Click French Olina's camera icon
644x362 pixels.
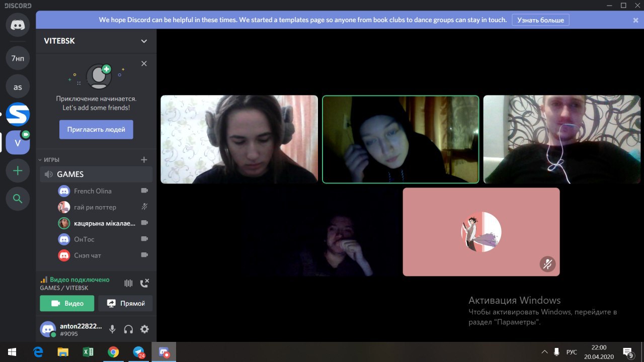point(144,191)
